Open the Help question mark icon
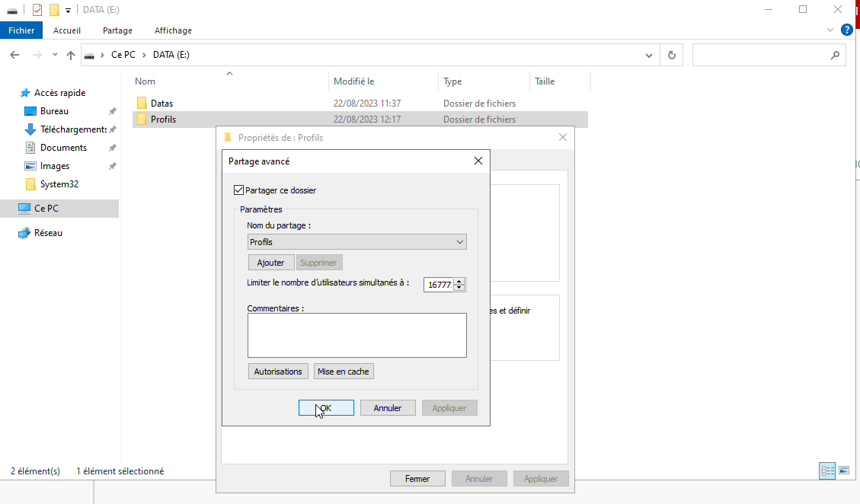Image resolution: width=860 pixels, height=504 pixels. coord(846,30)
